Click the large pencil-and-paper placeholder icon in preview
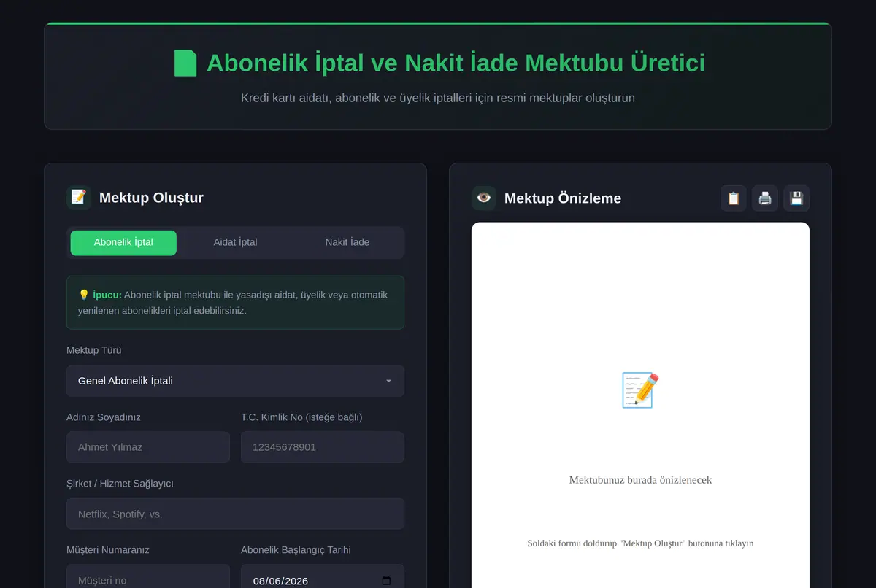Viewport: 876px width, 588px height. (x=640, y=390)
